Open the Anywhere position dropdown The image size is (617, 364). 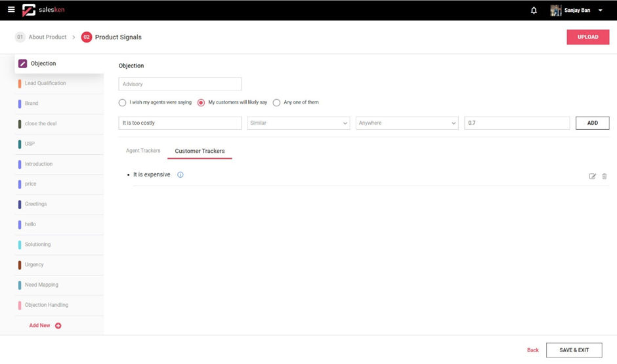pos(407,123)
